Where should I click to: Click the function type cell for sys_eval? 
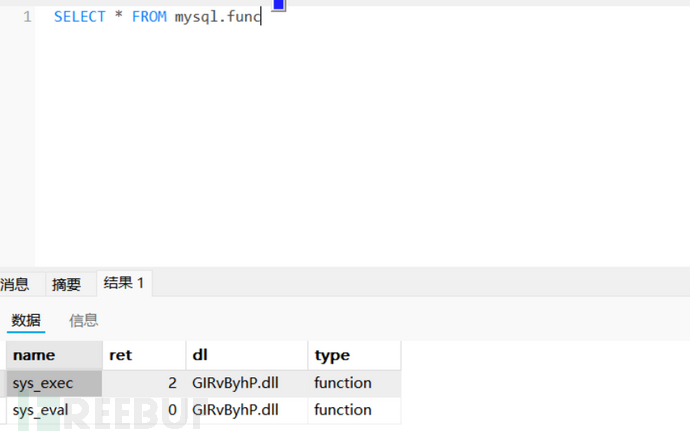(x=354, y=410)
